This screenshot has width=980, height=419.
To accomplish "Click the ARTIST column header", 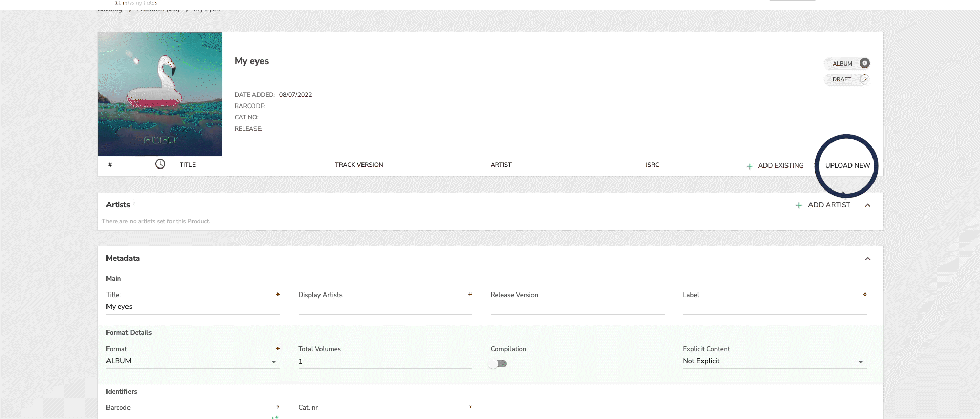I will point(501,165).
